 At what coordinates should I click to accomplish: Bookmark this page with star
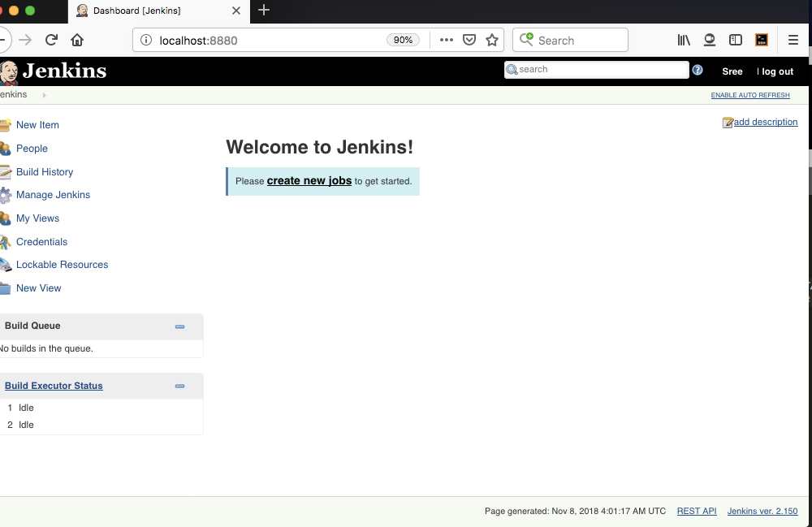(492, 40)
